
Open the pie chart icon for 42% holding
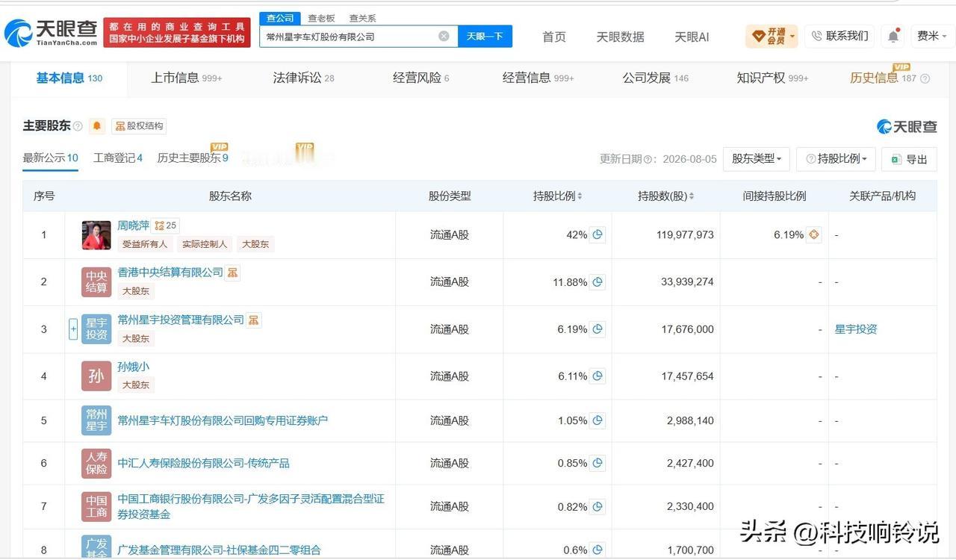point(597,234)
